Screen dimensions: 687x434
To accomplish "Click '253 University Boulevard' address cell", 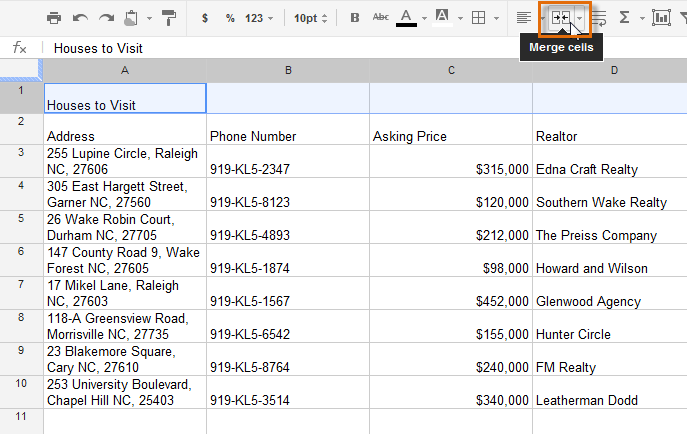I will coord(125,392).
